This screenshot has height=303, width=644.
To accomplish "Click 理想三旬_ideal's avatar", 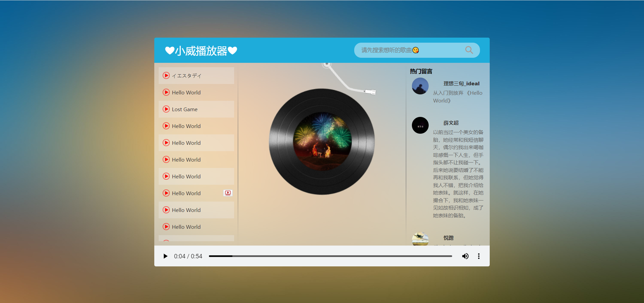I will (420, 86).
